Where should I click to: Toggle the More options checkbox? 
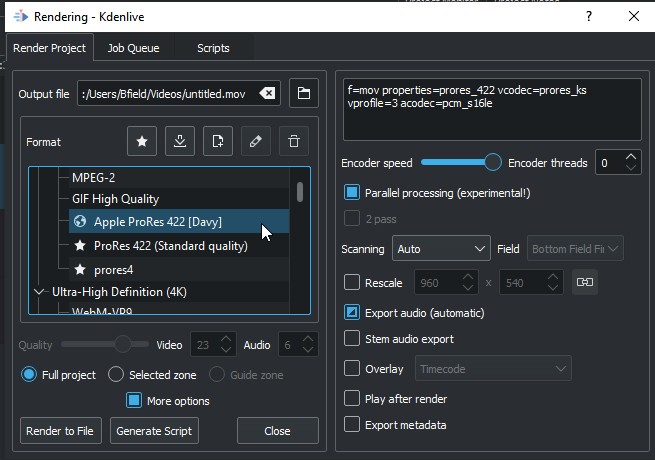[x=134, y=400]
